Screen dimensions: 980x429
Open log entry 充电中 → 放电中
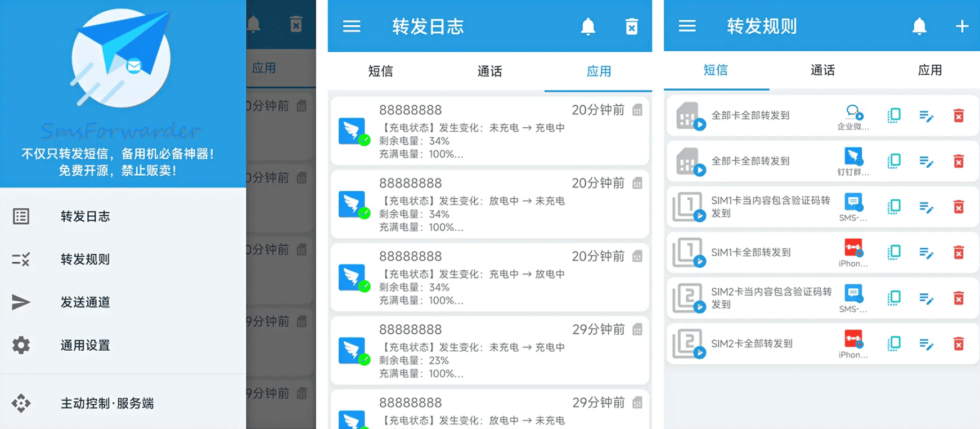pos(489,278)
